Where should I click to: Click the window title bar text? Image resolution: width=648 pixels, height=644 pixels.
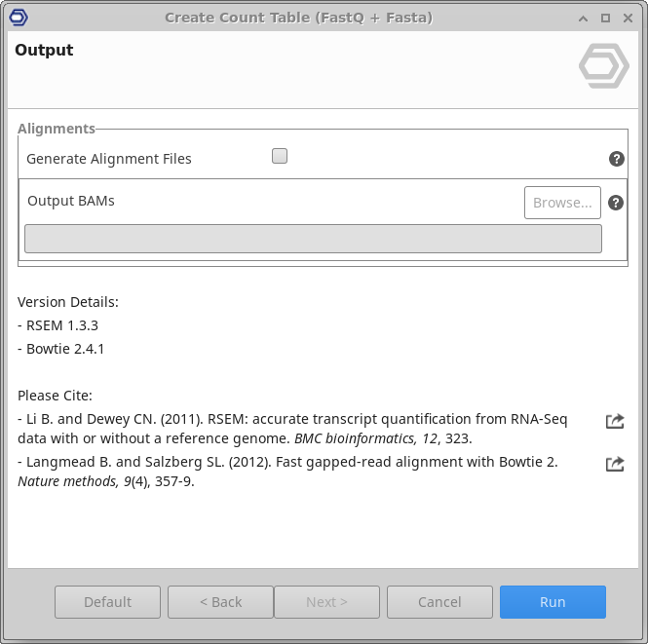(x=298, y=18)
